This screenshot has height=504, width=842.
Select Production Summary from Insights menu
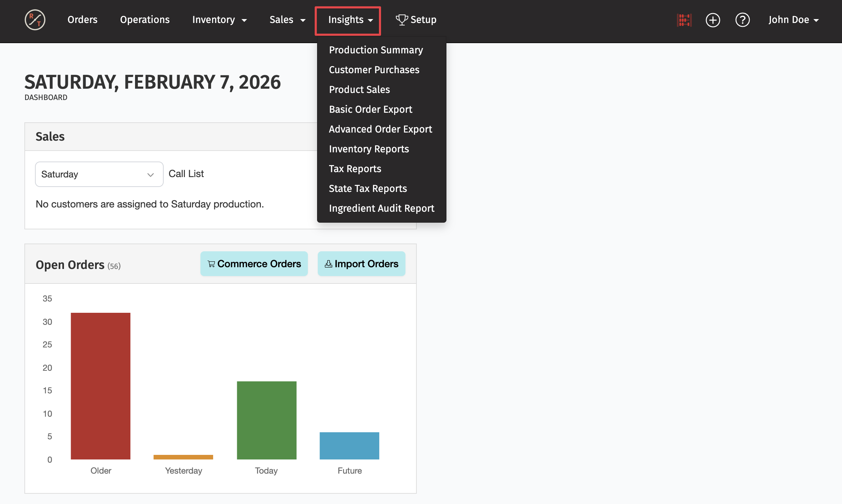click(x=376, y=50)
